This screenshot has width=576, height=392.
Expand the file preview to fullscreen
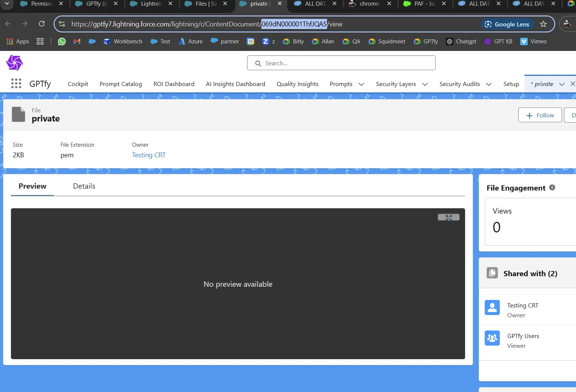point(448,217)
